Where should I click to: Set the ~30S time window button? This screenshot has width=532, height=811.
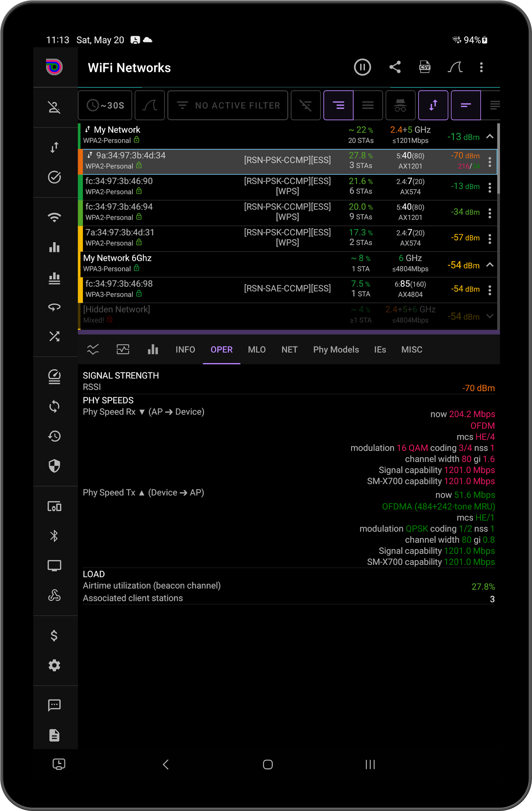tap(105, 105)
